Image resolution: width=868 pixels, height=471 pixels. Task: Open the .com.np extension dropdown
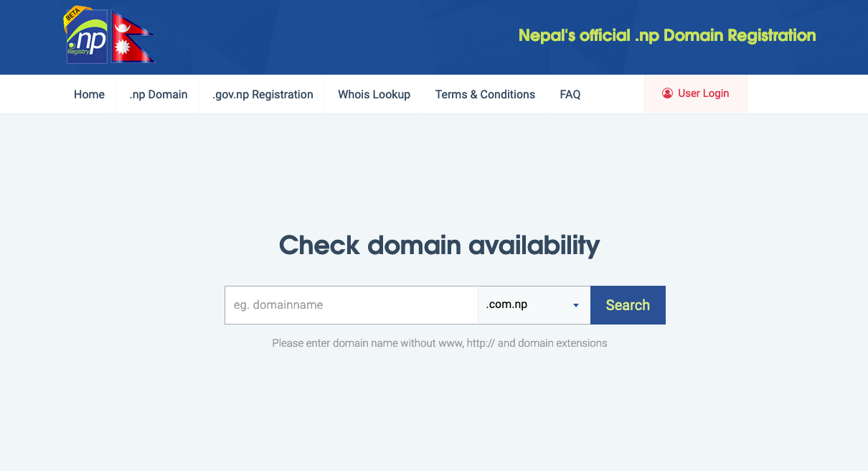527,305
